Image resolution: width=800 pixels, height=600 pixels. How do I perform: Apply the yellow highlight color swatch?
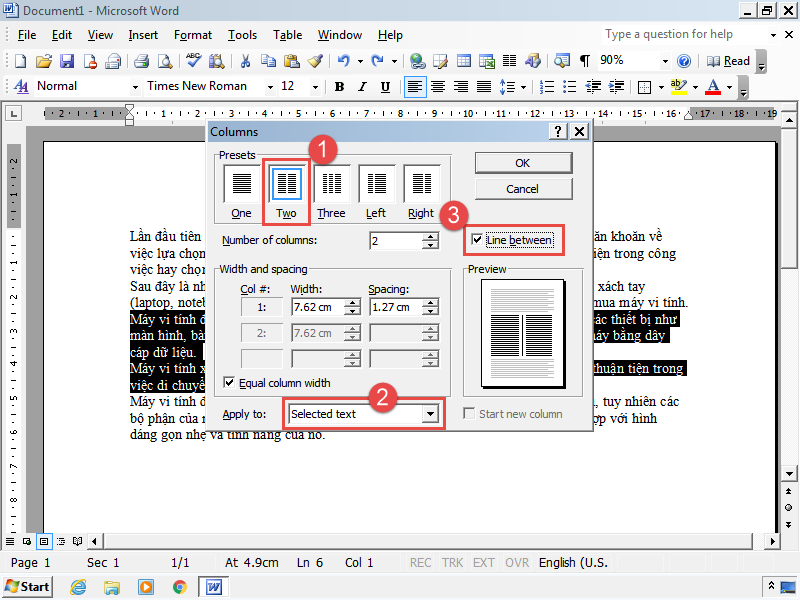[678, 87]
